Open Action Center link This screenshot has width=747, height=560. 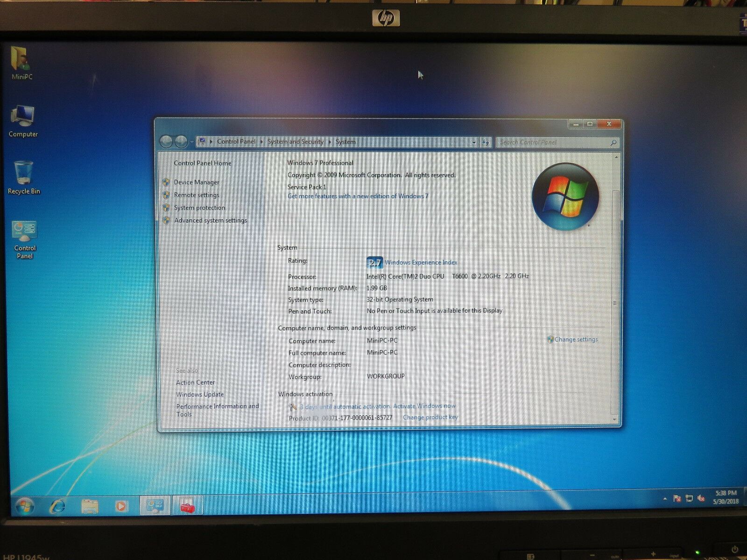click(195, 382)
